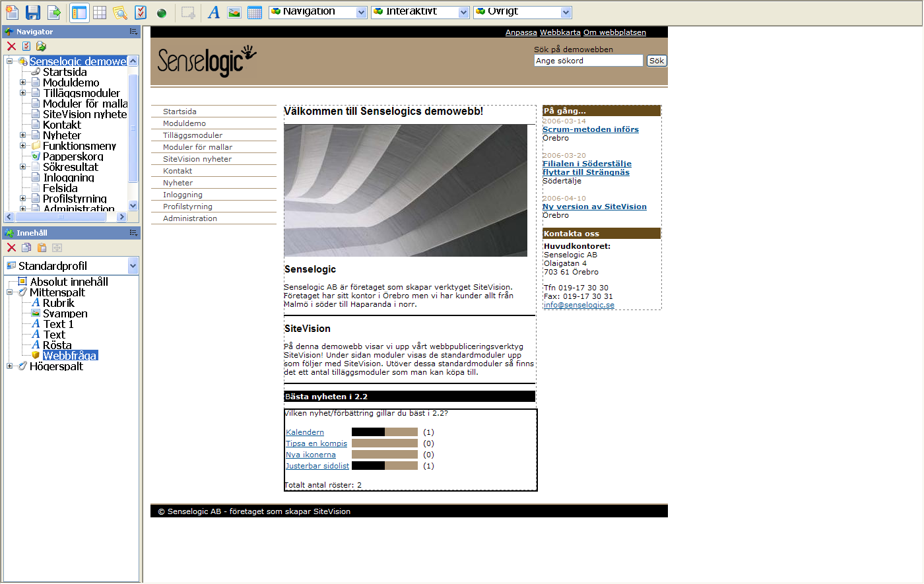Expand the Funktionsmeny folder node
The image size is (924, 584).
[22, 146]
